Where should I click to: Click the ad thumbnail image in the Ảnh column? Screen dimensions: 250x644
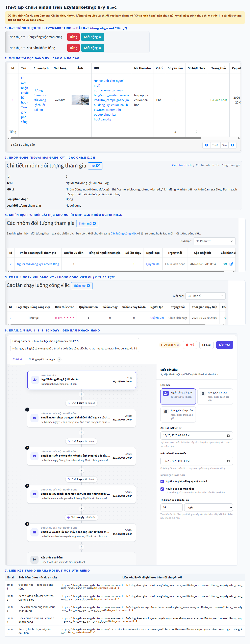(80, 100)
